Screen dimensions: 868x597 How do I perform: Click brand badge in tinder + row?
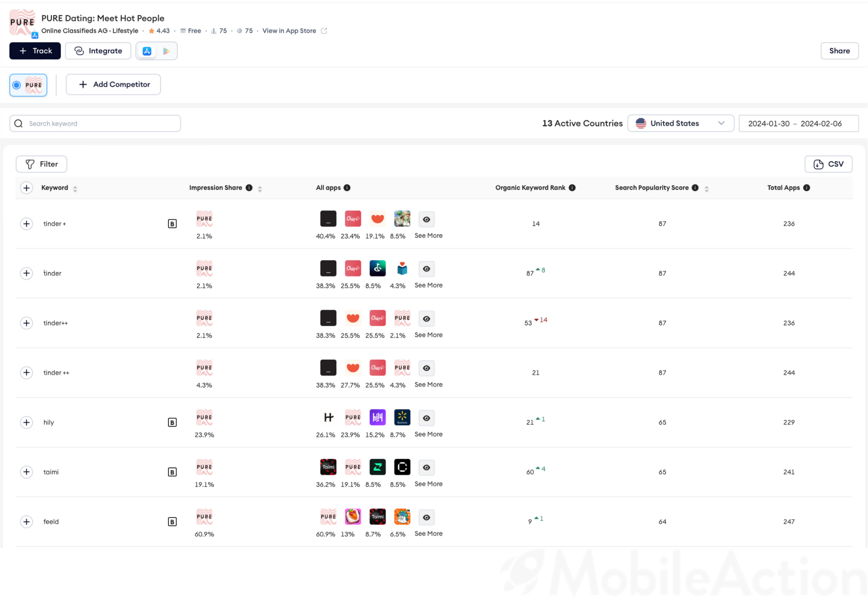coord(172,224)
